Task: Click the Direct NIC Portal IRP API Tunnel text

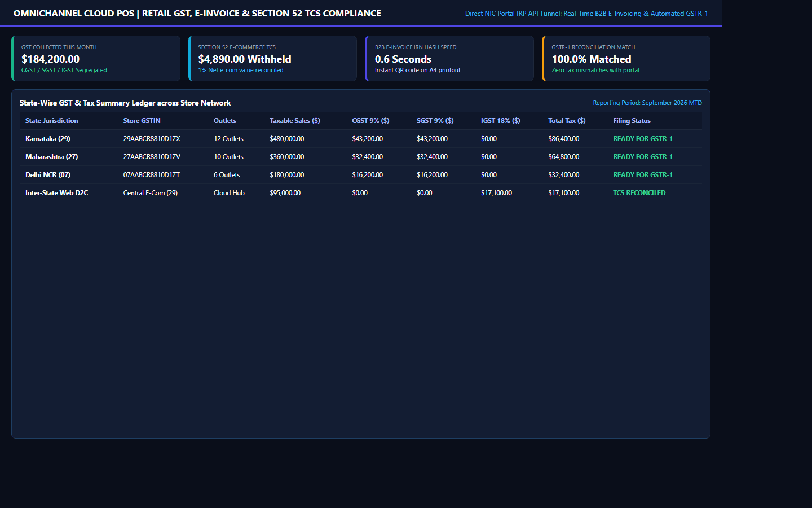Action: coord(586,14)
